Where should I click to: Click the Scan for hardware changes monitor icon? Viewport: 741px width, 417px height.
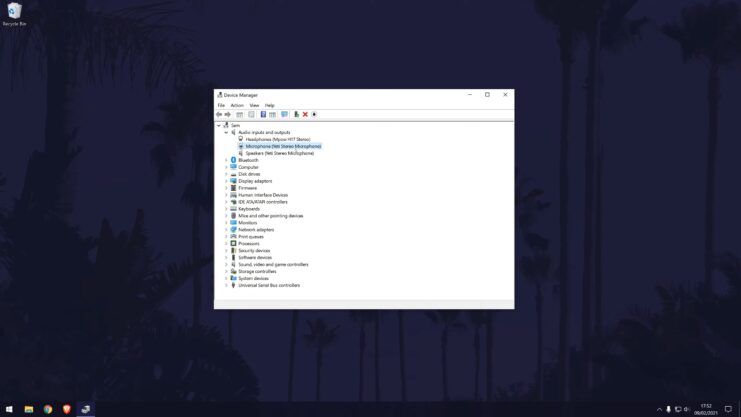point(284,114)
